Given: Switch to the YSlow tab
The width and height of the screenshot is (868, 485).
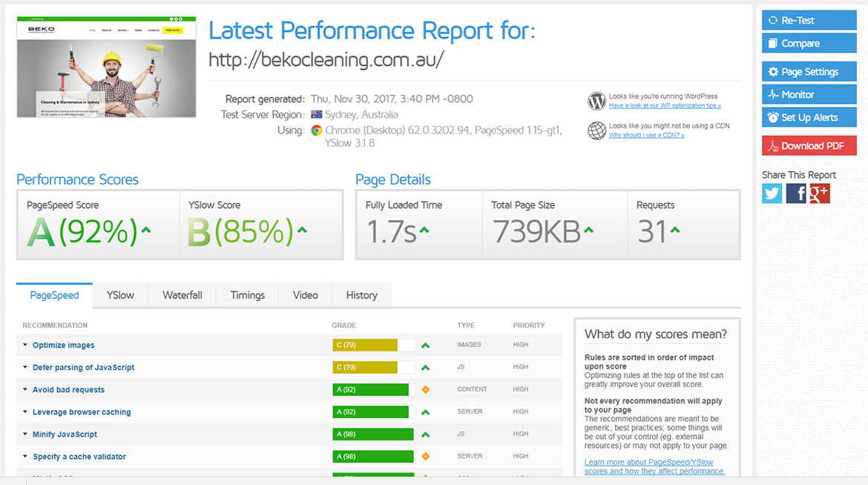Looking at the screenshot, I should pos(120,295).
